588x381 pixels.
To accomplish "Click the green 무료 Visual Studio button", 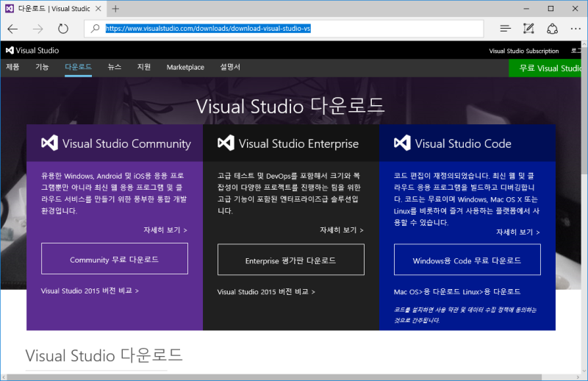I will [x=545, y=68].
